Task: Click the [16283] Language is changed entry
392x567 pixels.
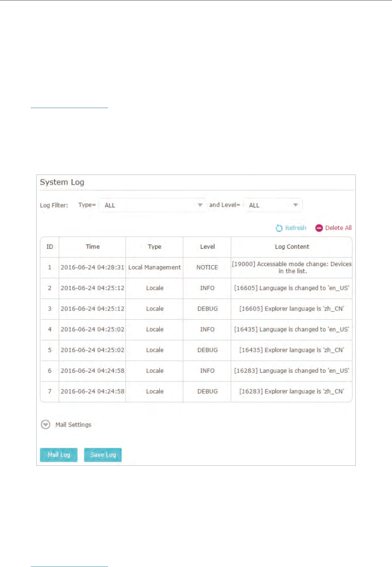Action: tap(292, 371)
